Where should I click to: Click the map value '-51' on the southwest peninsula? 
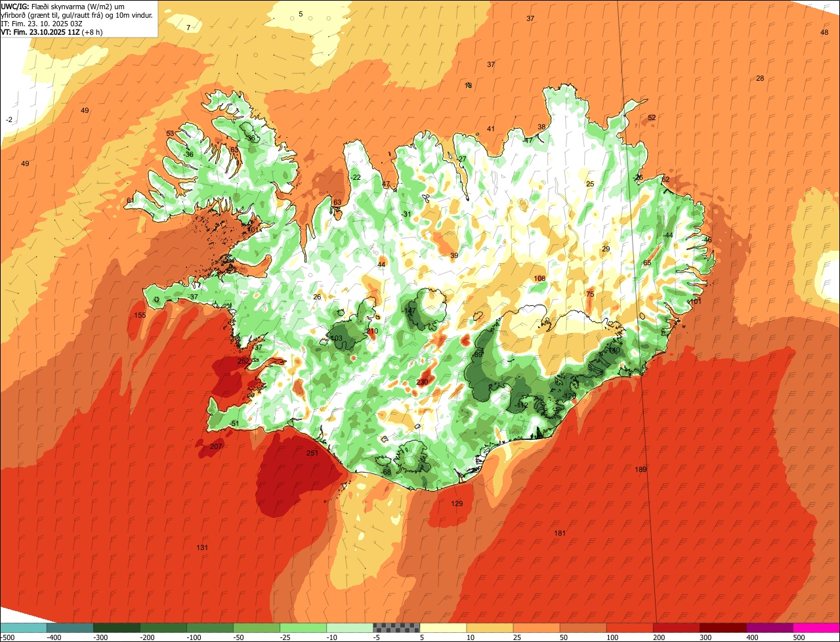(x=234, y=423)
